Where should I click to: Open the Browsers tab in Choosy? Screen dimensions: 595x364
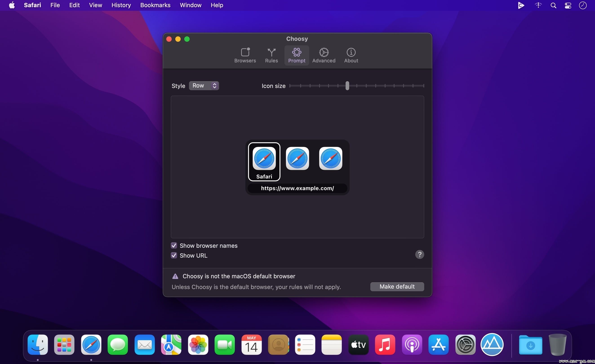coord(245,55)
